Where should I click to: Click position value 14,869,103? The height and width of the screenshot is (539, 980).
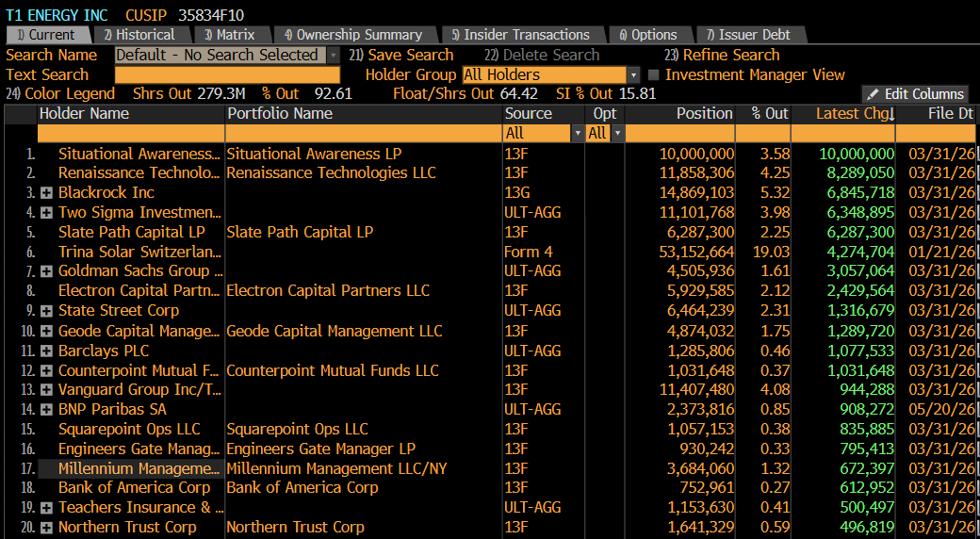696,193
